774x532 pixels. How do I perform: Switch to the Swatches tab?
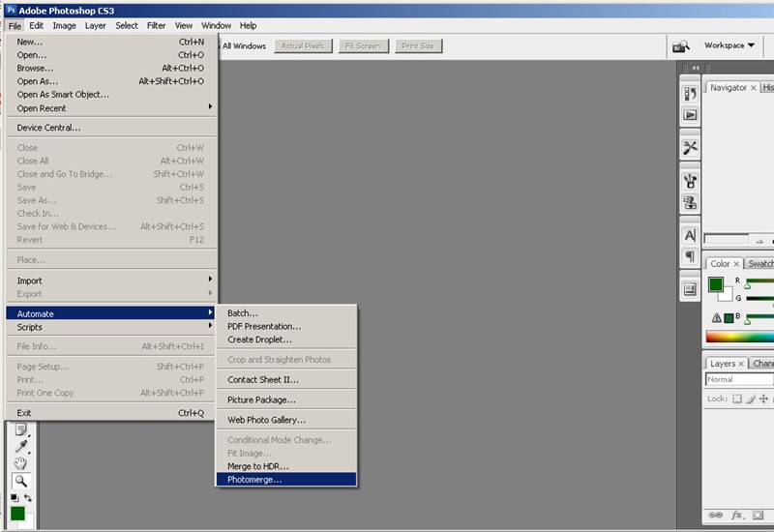point(760,263)
